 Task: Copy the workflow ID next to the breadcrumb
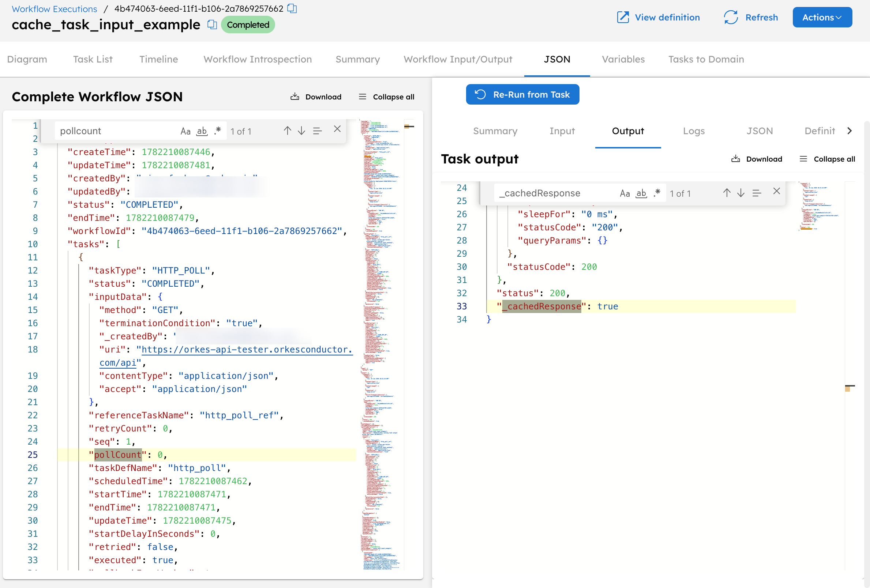coord(292,9)
